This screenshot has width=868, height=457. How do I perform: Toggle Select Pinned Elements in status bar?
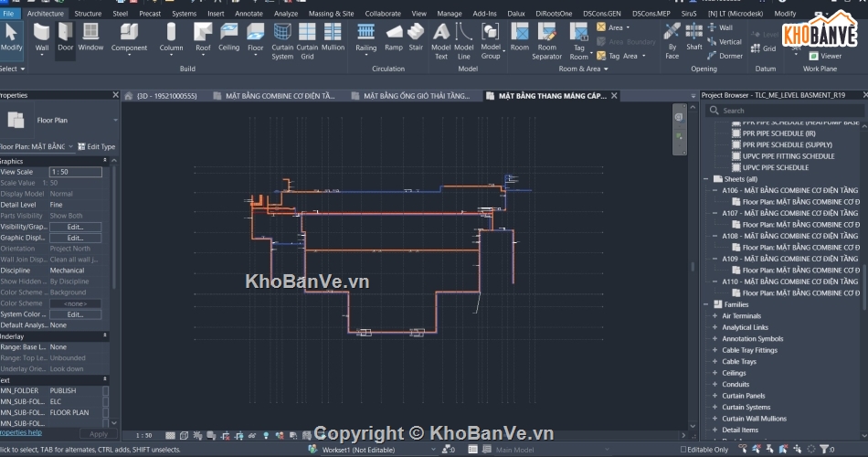(x=770, y=450)
